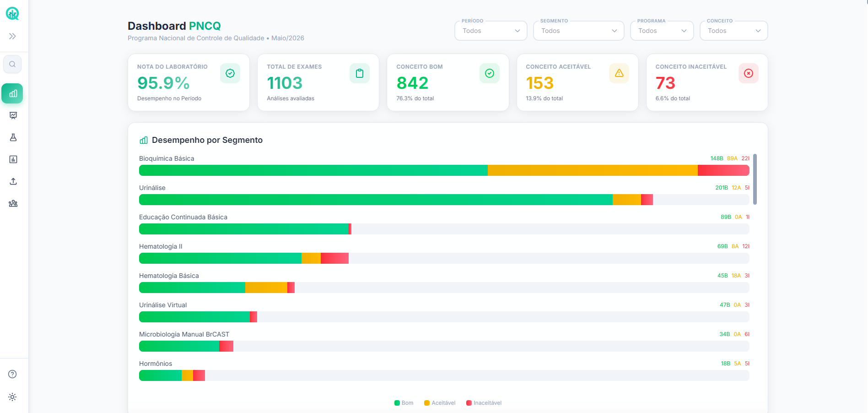Screen dimensions: 868x413
Task: Click the Desempenho por Segmento chart icon
Action: [144, 140]
